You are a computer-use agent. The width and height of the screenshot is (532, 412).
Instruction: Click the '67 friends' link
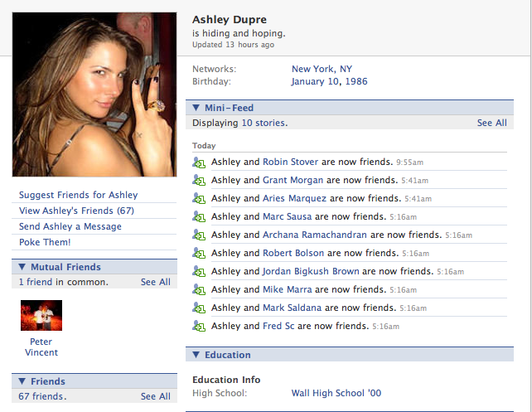pyautogui.click(x=42, y=396)
